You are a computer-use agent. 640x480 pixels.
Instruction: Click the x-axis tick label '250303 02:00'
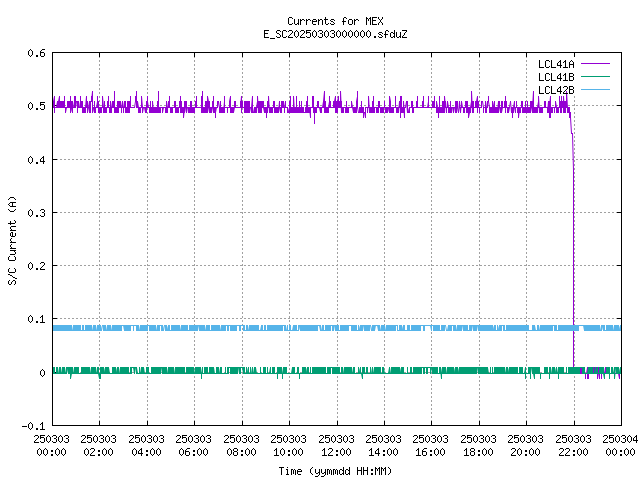pyautogui.click(x=99, y=445)
